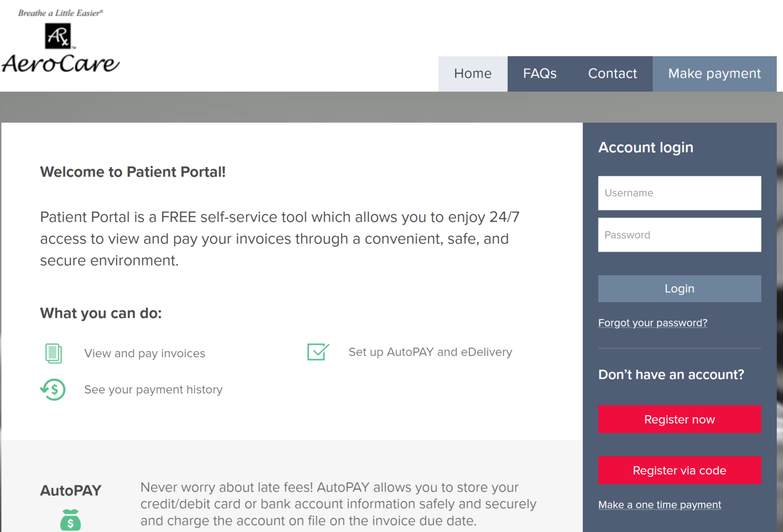Image resolution: width=783 pixels, height=532 pixels.
Task: Click the Register now button
Action: click(x=680, y=419)
